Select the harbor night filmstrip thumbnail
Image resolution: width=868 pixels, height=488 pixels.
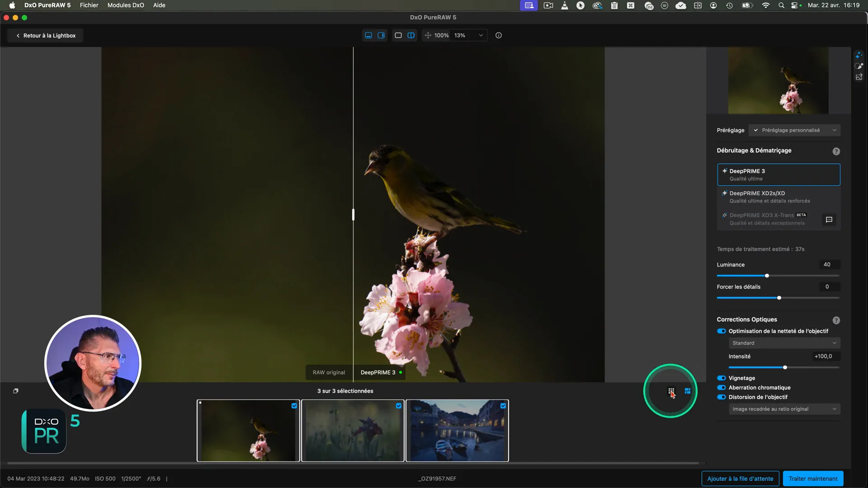(x=457, y=431)
